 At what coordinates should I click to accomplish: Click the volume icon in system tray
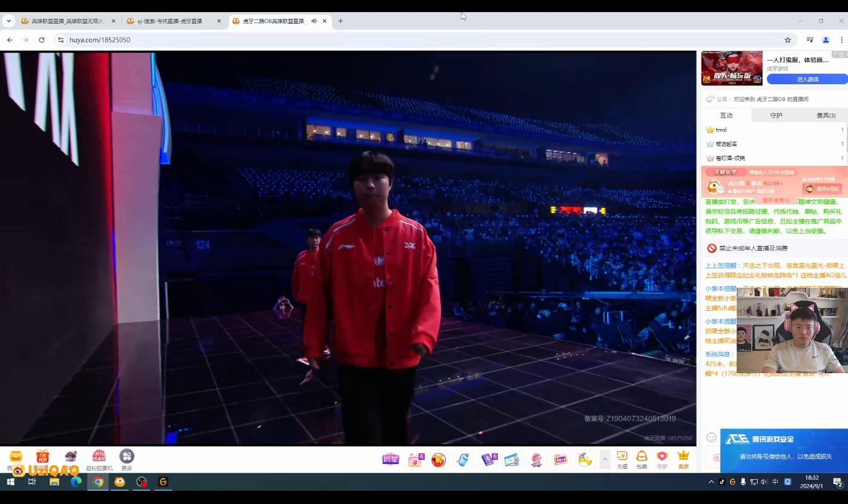pyautogui.click(x=763, y=482)
